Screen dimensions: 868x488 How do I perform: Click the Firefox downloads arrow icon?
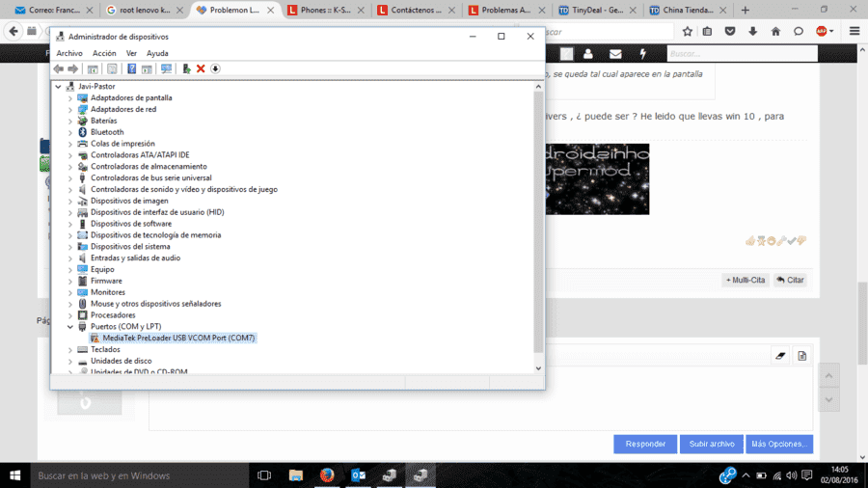tap(753, 32)
